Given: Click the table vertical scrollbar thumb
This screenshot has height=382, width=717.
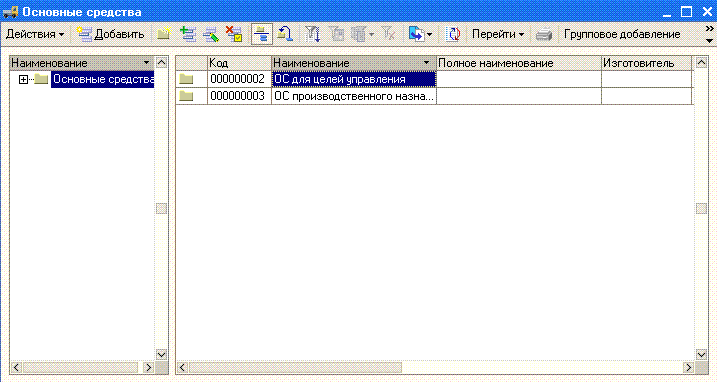Looking at the screenshot, I should click(701, 209).
